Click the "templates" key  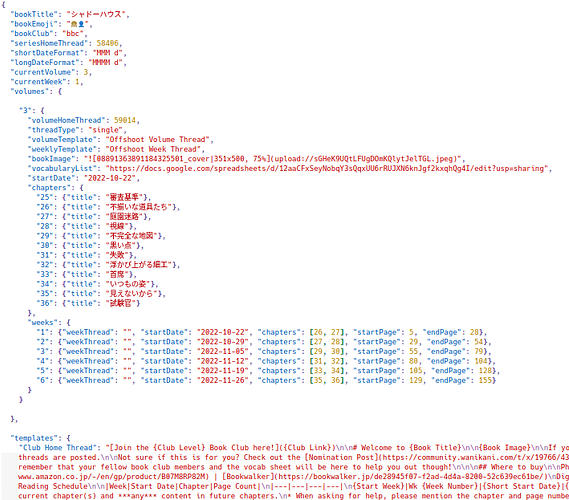pos(36,438)
